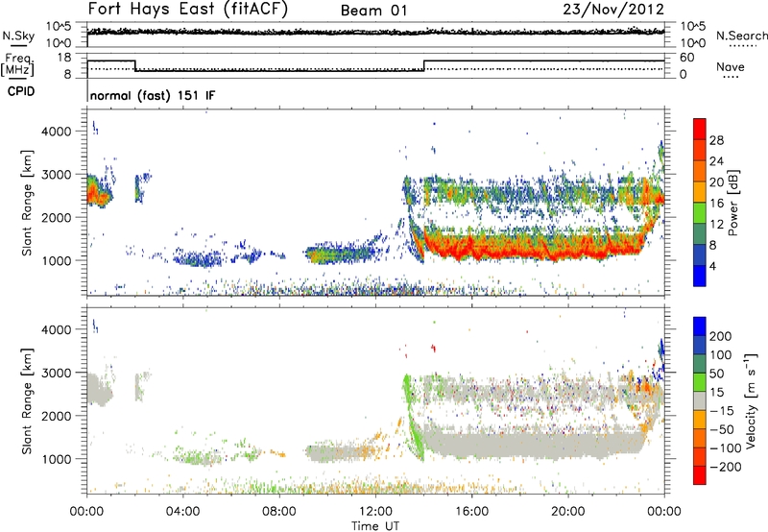The height and width of the screenshot is (532, 768).
Task: Click the "20:00" time tick label
Action: click(x=567, y=512)
